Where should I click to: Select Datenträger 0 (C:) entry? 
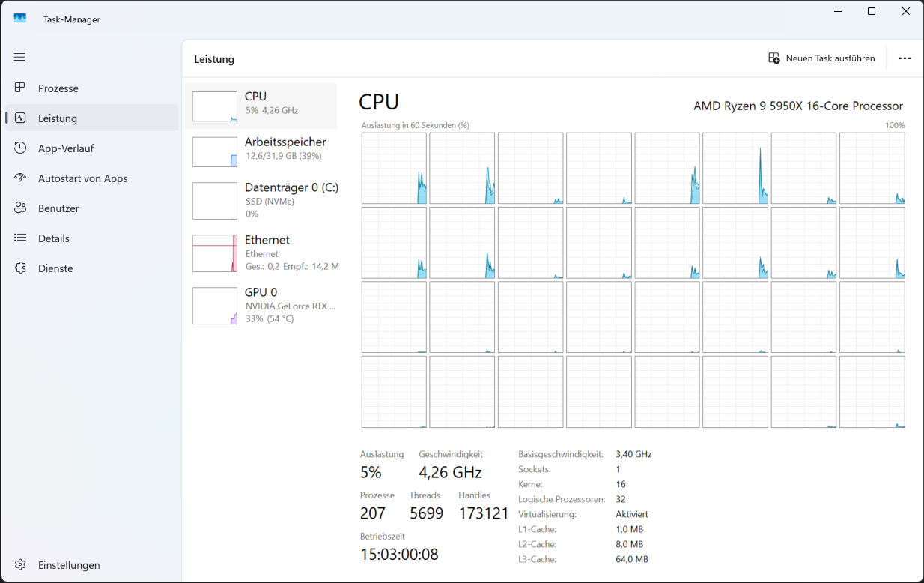[261, 200]
